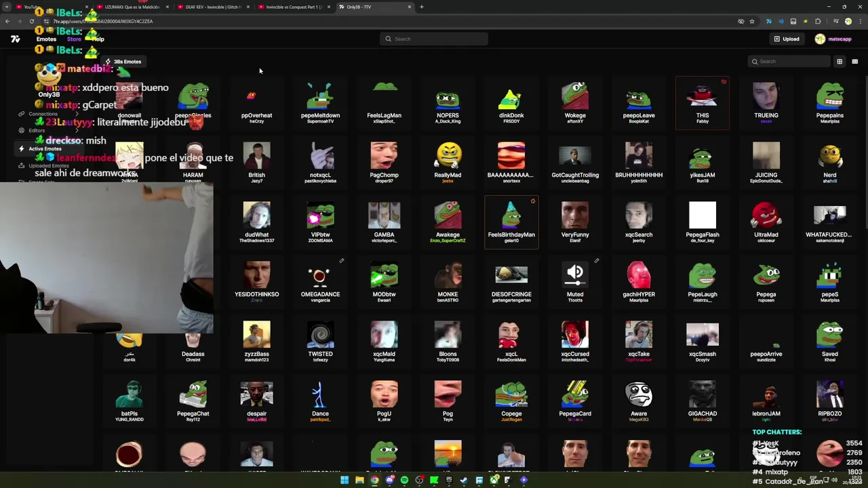The width and height of the screenshot is (868, 488).
Task: Open the Pepepains emote
Action: coord(830,103)
